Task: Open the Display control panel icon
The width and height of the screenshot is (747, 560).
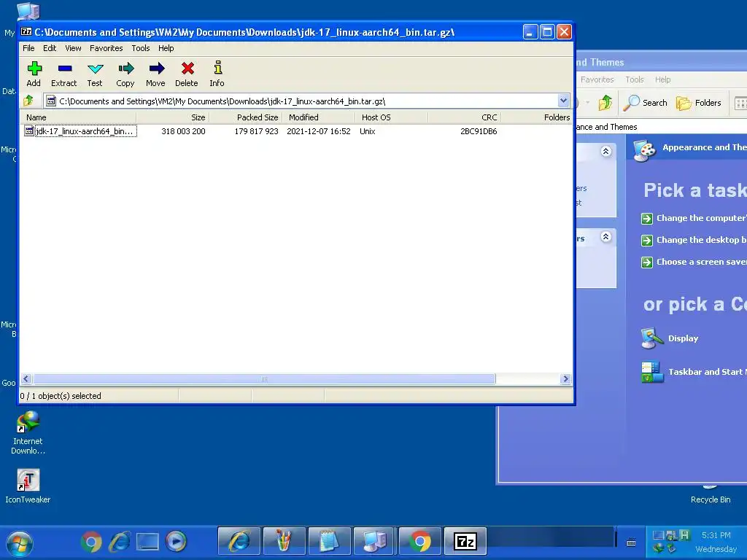Action: click(670, 338)
